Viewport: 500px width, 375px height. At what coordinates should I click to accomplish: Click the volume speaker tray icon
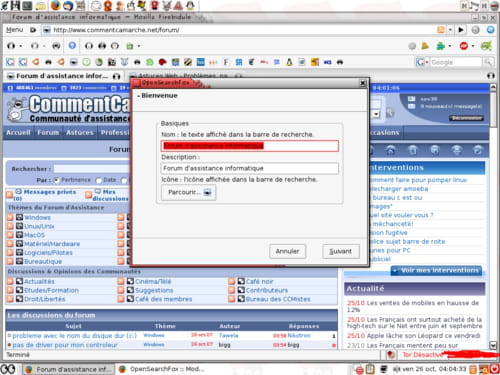point(396,369)
